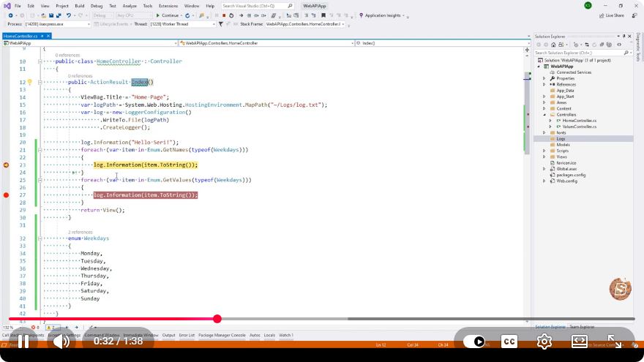This screenshot has height=362, width=644.
Task: Close the HomeController.cs tab
Action: click(x=48, y=36)
